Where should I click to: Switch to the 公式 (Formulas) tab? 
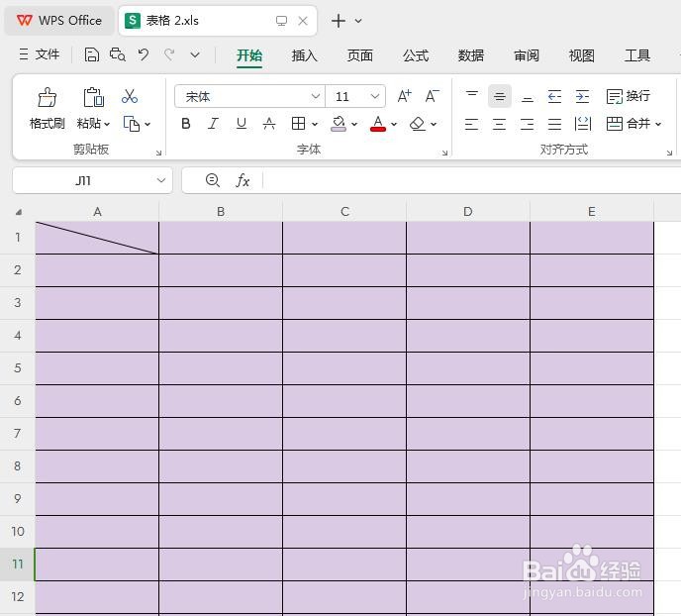click(416, 55)
